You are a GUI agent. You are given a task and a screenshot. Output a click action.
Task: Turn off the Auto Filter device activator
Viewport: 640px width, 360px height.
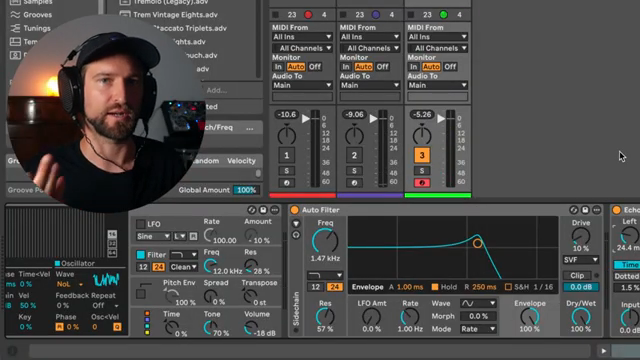click(x=294, y=210)
